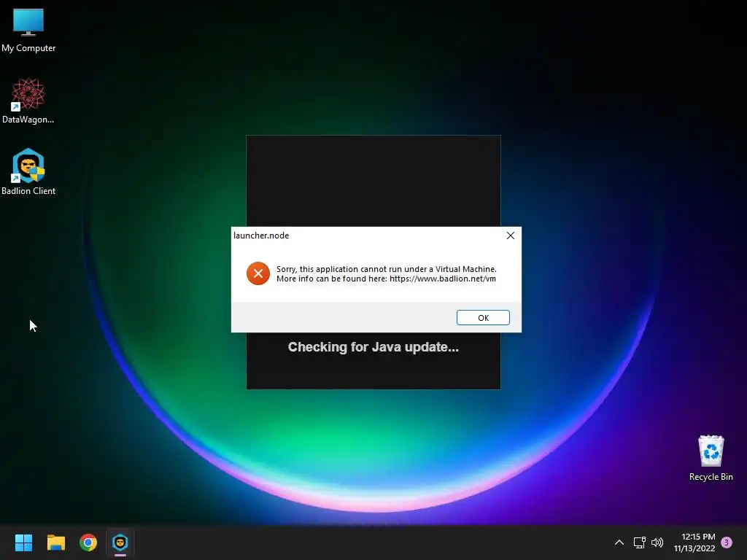Select the Recycle Bin desktop icon
This screenshot has width=747, height=560.
(711, 458)
